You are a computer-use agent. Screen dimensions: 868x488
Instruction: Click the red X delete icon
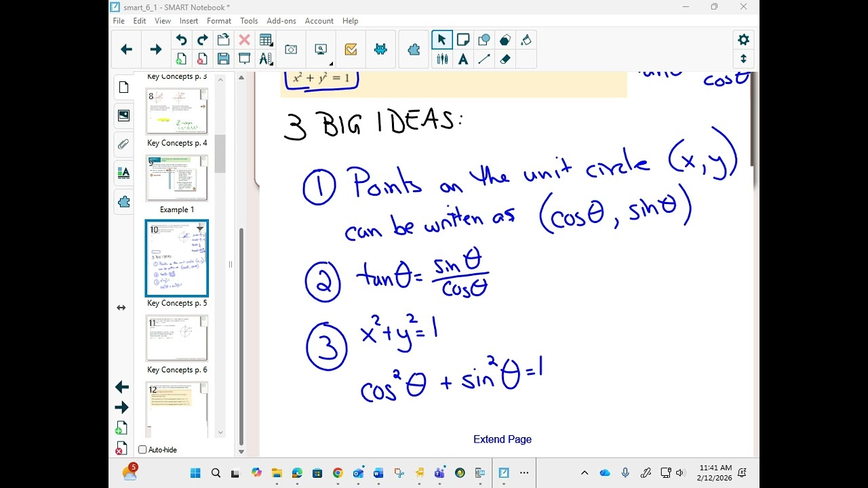click(x=244, y=40)
